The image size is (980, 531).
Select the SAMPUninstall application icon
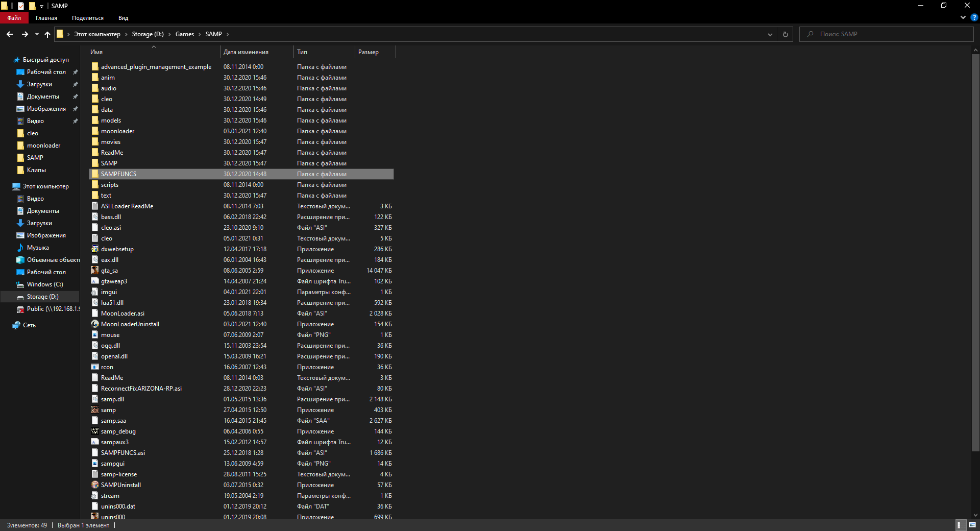[95, 485]
